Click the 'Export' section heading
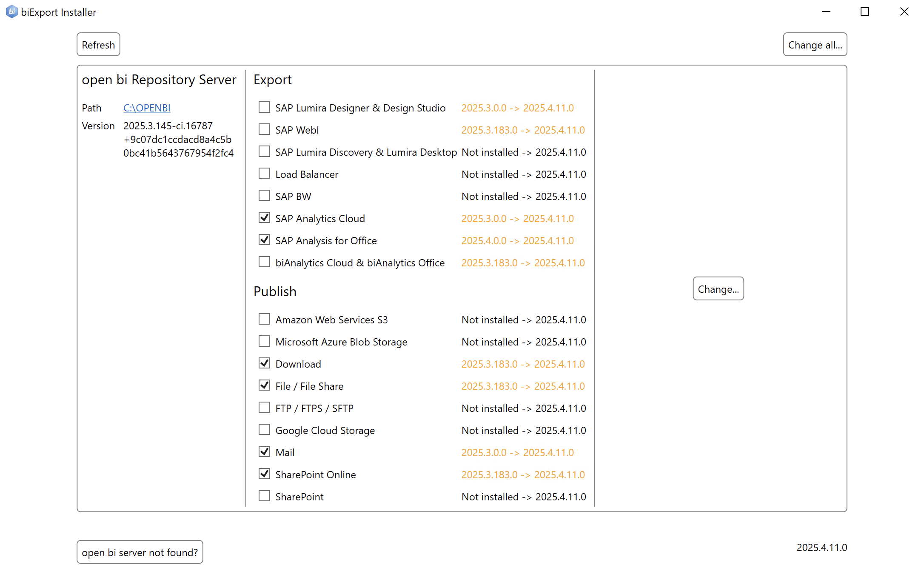924x571 pixels. (x=273, y=80)
